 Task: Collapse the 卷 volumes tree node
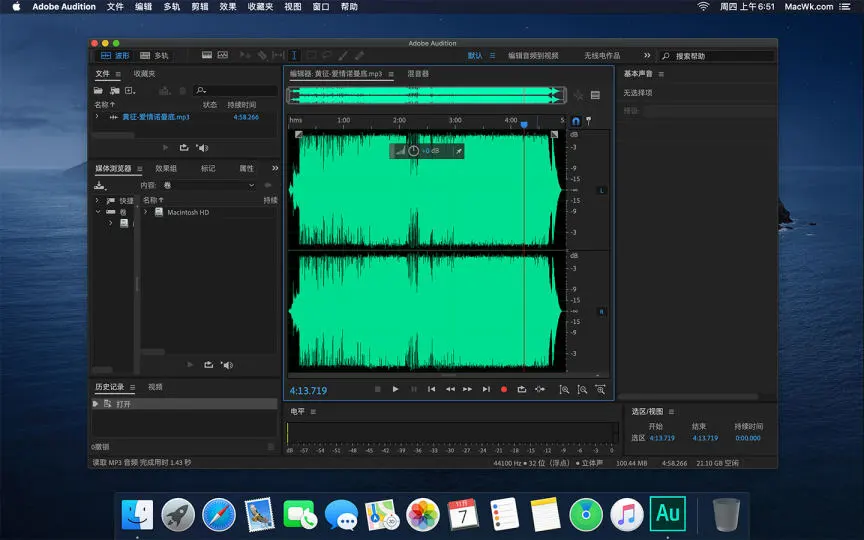pyautogui.click(x=98, y=212)
